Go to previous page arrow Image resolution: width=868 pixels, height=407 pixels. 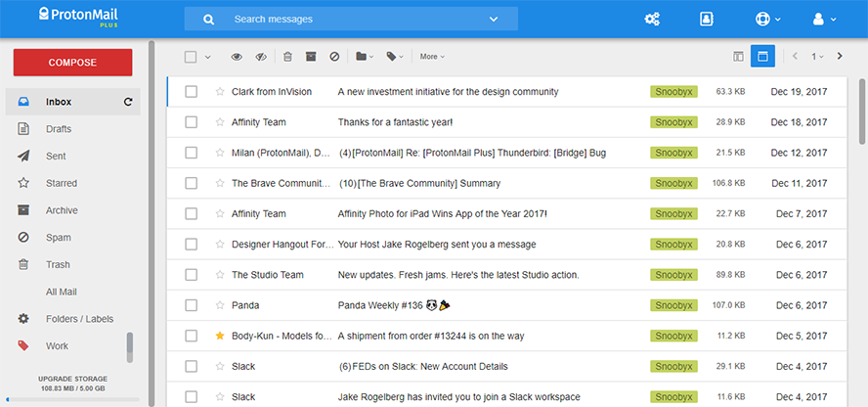pyautogui.click(x=795, y=57)
